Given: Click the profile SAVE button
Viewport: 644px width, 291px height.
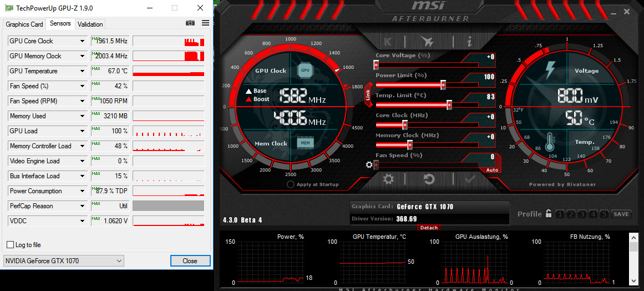Looking at the screenshot, I should tap(621, 214).
